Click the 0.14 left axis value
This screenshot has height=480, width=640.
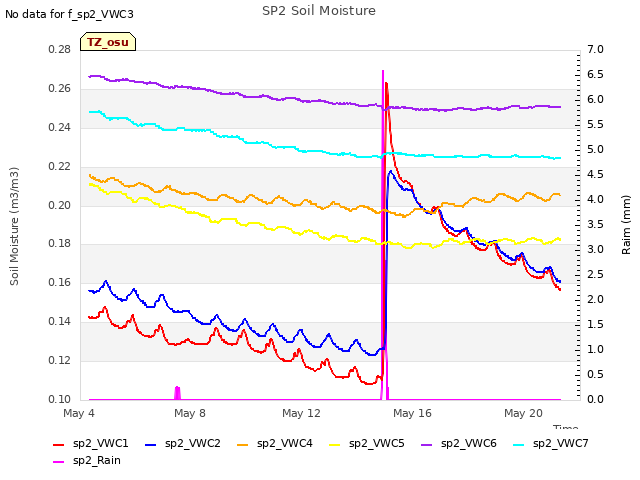(60, 322)
